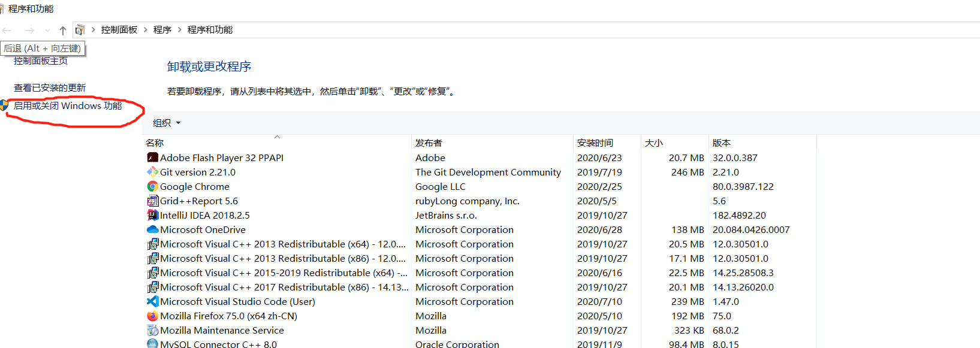Select the Google Chrome entry
Image resolution: width=980 pixels, height=348 pixels.
coord(195,186)
